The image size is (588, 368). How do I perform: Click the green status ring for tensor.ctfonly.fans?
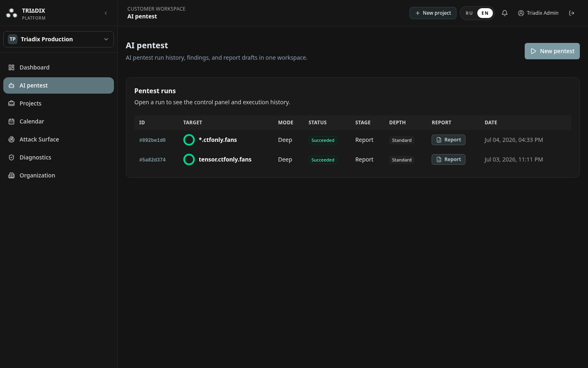point(189,159)
